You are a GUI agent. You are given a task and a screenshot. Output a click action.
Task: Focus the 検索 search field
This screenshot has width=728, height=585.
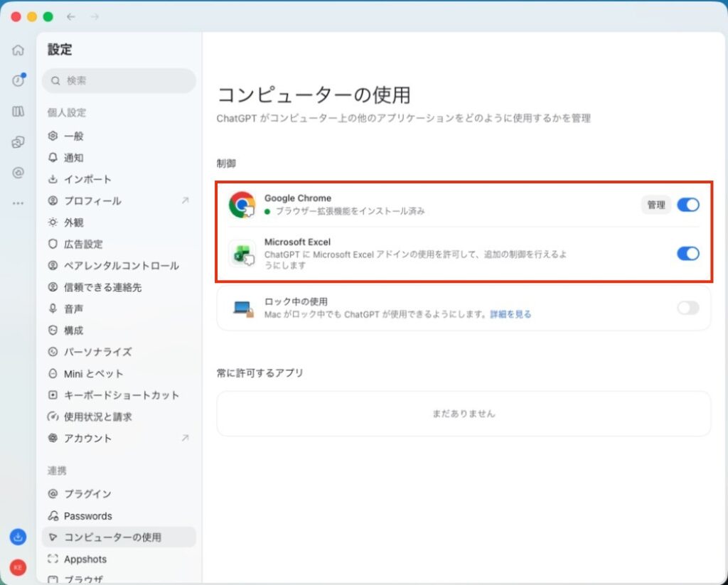point(119,81)
